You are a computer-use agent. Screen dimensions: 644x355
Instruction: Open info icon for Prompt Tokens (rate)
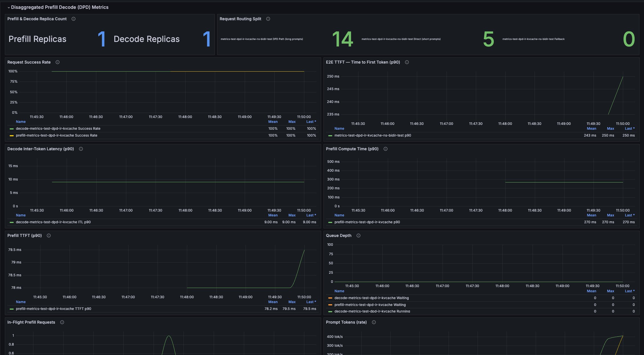pos(374,322)
